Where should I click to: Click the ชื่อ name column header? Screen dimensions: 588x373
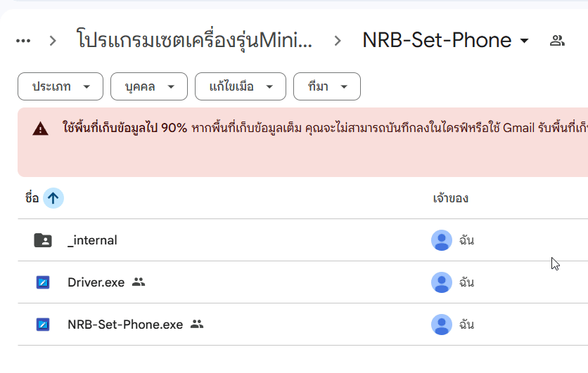pyautogui.click(x=32, y=198)
